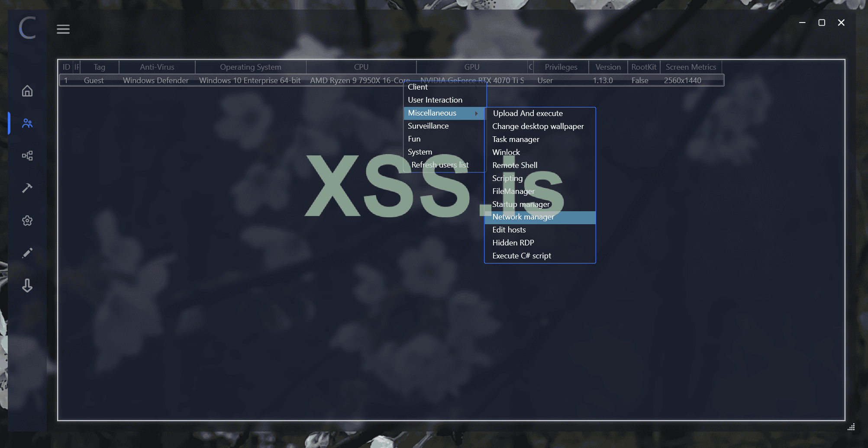
Task: Sort by the Tag column header
Action: [100, 67]
